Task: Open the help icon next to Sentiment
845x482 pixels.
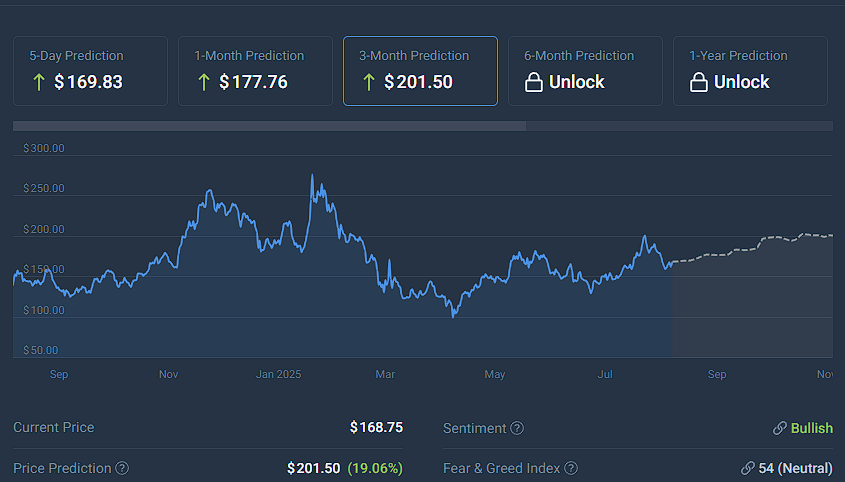Action: (x=517, y=428)
